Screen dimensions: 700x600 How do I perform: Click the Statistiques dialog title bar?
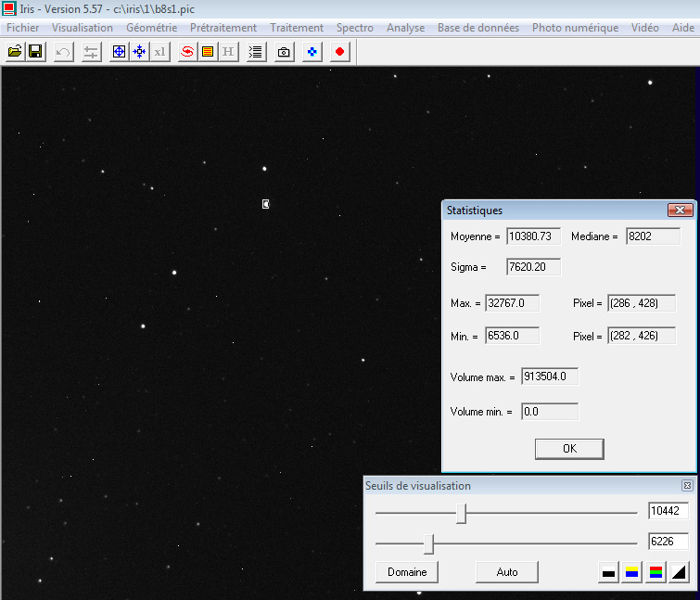click(x=555, y=211)
